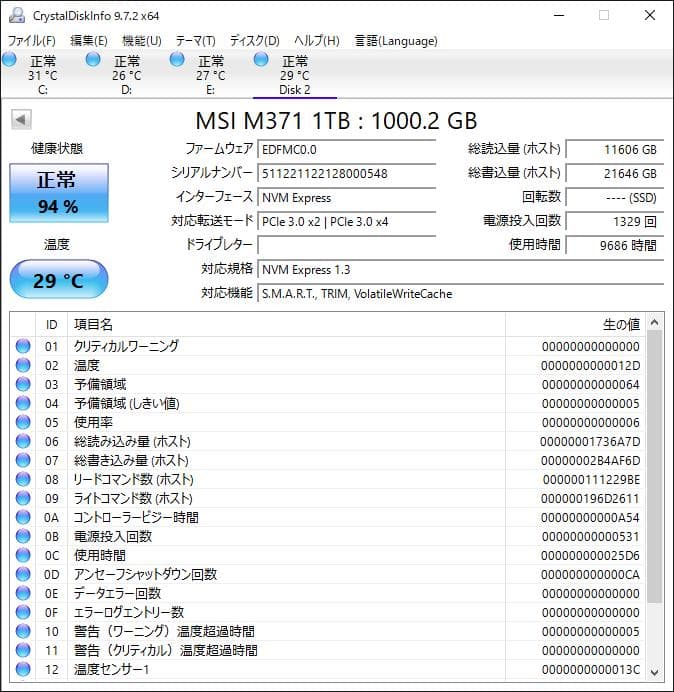Click the blue status orb for drive E:
The image size is (674, 692).
177,59
